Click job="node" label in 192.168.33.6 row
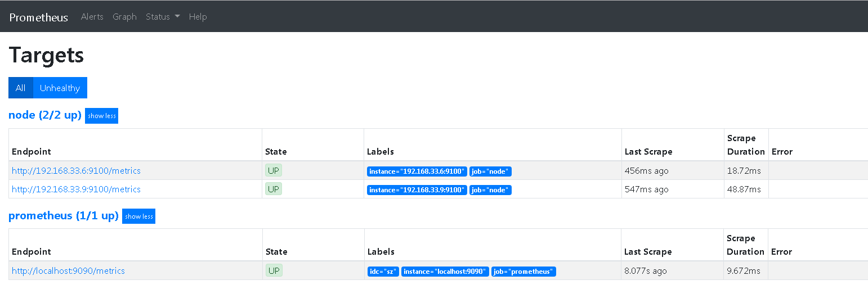The image size is (868, 289). [490, 171]
